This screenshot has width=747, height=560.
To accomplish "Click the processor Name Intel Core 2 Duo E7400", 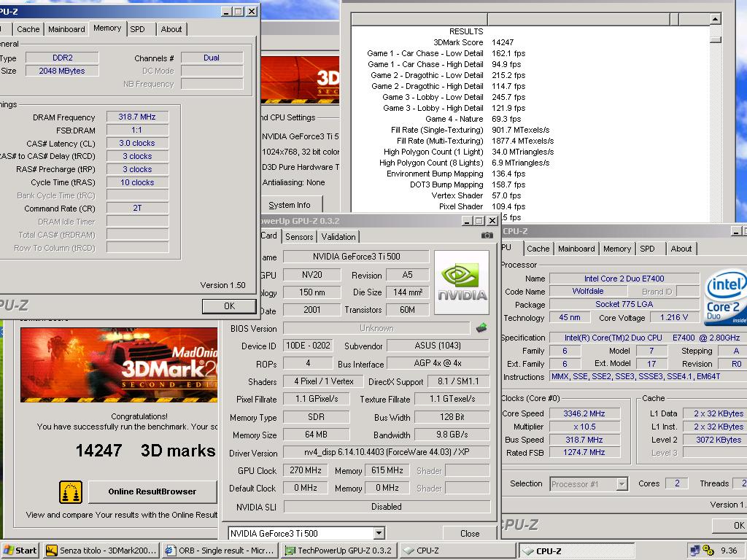I will 624,279.
